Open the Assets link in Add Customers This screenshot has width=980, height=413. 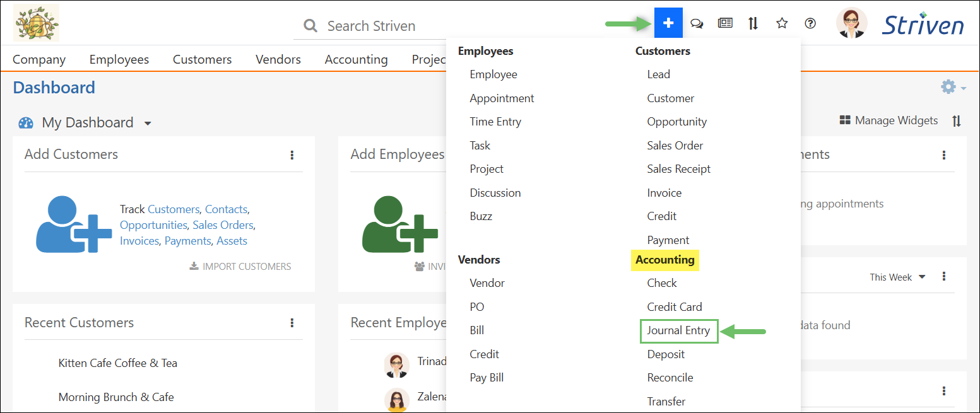coord(232,241)
